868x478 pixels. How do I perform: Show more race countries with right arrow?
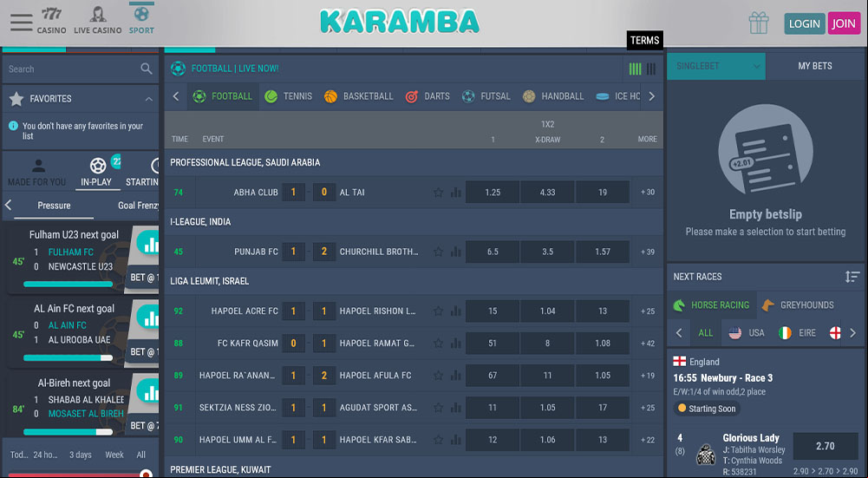(x=852, y=333)
